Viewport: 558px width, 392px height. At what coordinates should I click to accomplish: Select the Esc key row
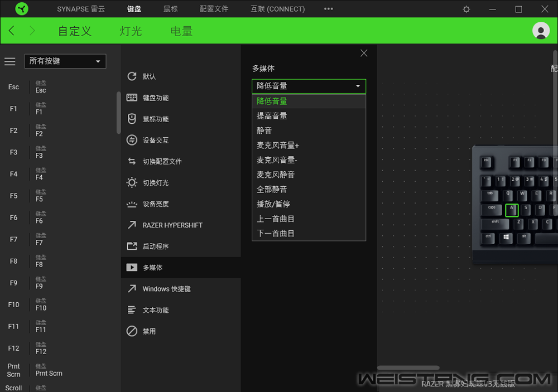tap(59, 87)
